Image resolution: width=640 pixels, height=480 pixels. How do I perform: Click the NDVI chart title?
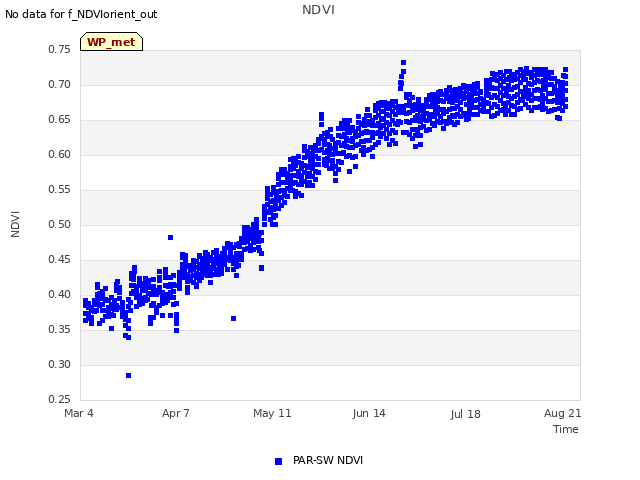click(x=318, y=10)
